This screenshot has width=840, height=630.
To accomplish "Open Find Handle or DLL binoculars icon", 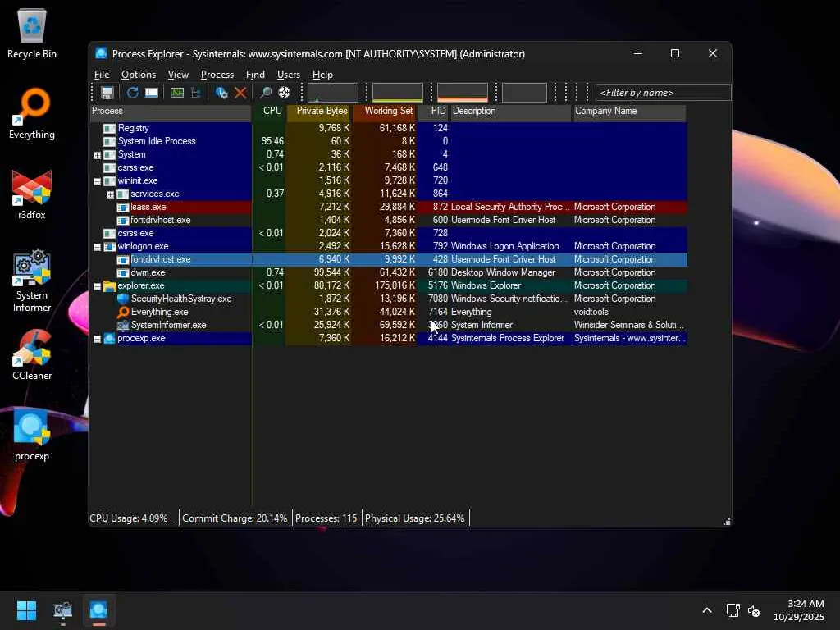I will tap(265, 93).
